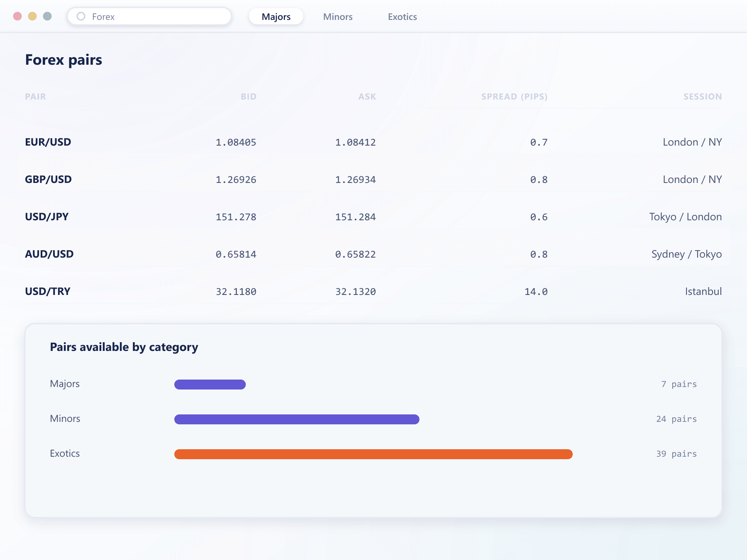Click EUR/USD ask 1.08412

tap(355, 142)
